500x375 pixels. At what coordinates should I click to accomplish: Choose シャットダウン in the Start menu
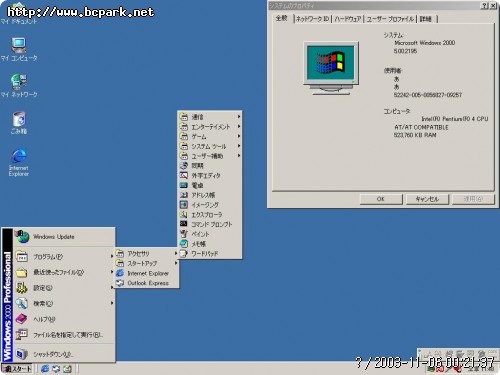64,354
